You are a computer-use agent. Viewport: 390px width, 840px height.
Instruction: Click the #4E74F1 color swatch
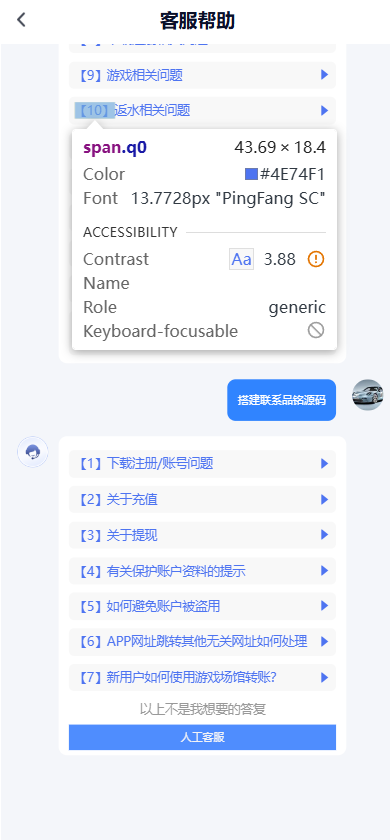(251, 174)
